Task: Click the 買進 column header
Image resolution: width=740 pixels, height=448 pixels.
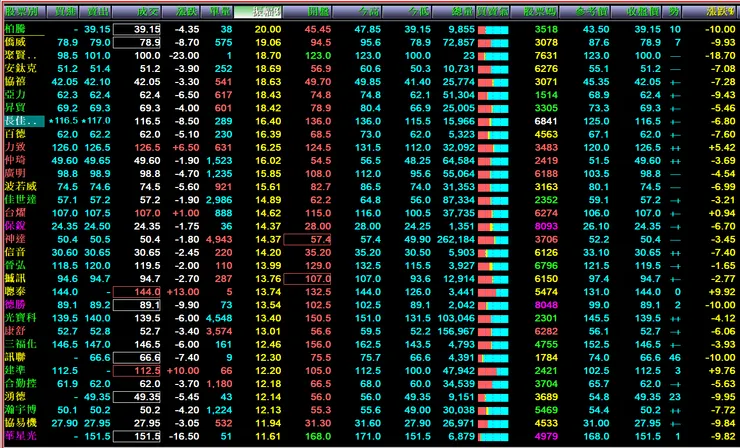Action: (x=62, y=12)
